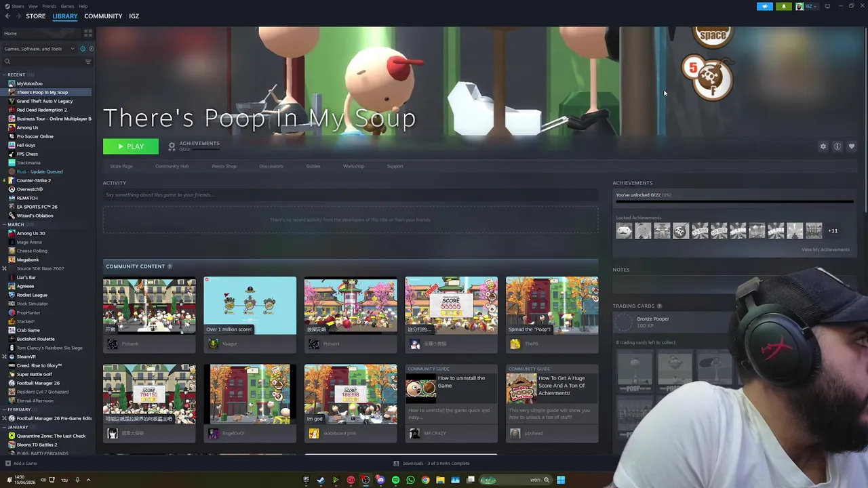Open the Discussions link
This screenshot has height=488, width=868.
[271, 166]
